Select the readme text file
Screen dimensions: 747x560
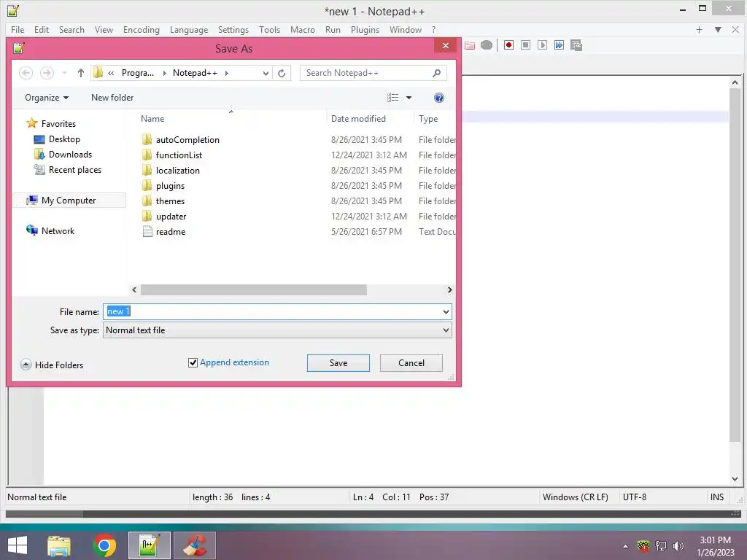[171, 232]
